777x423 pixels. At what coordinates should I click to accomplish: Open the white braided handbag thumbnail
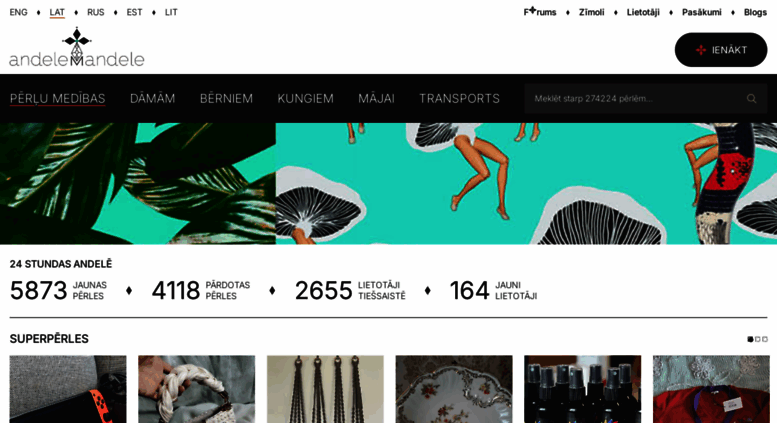[x=197, y=389]
